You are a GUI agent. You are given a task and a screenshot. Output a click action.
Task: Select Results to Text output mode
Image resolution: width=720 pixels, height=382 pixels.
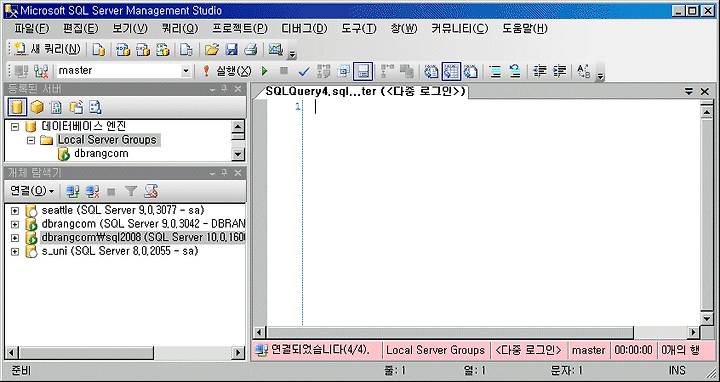pos(432,71)
